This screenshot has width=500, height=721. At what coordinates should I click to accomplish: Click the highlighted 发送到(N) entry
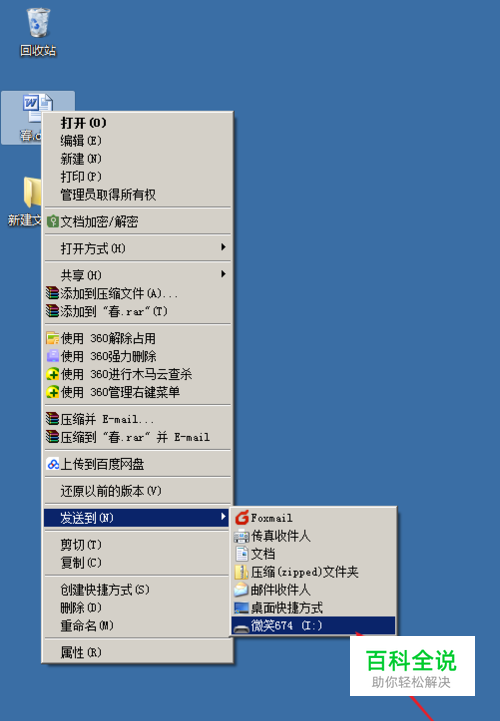click(137, 518)
